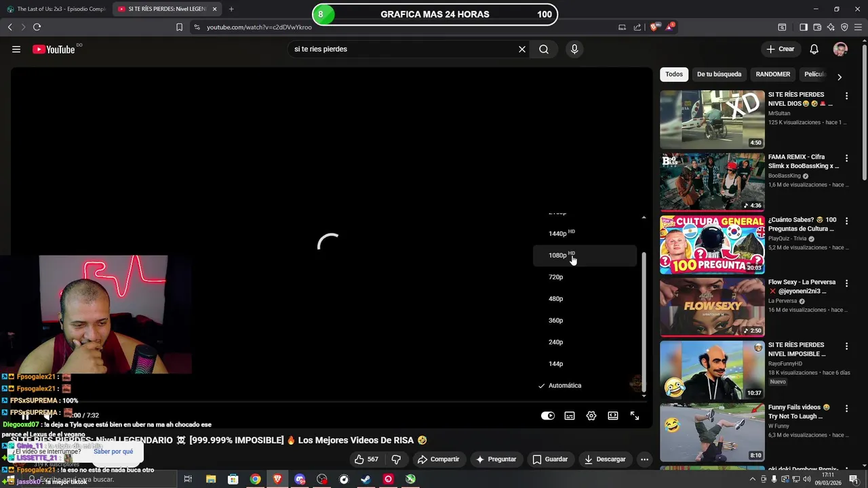Open Cultura General 100 Preguntas thumbnail
Screen dimensions: 868x488
coord(712,245)
